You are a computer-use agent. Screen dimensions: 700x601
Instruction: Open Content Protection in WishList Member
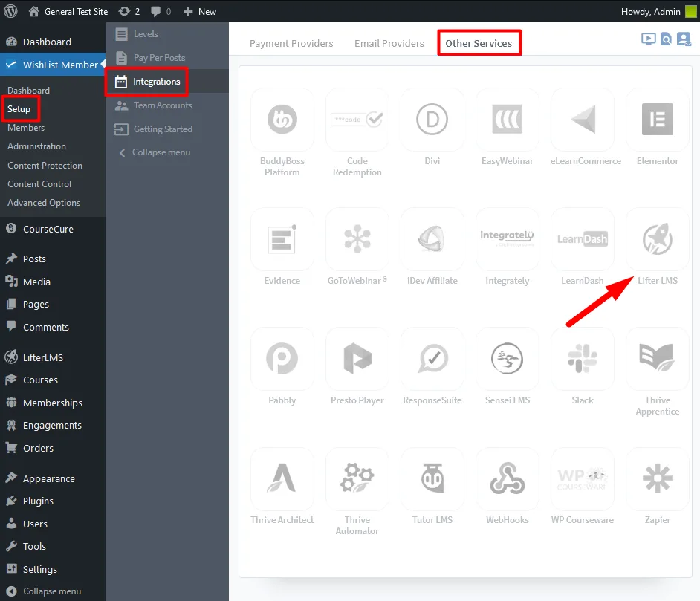coord(45,165)
